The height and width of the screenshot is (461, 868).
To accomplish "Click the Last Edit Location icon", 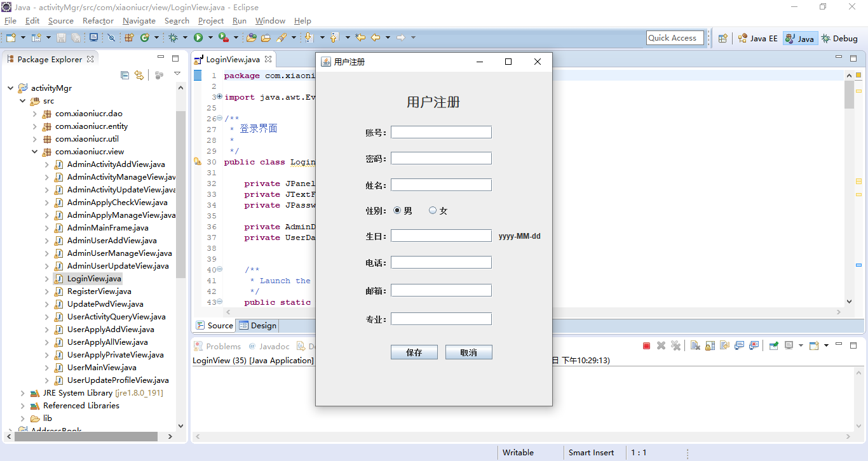I will coord(360,37).
